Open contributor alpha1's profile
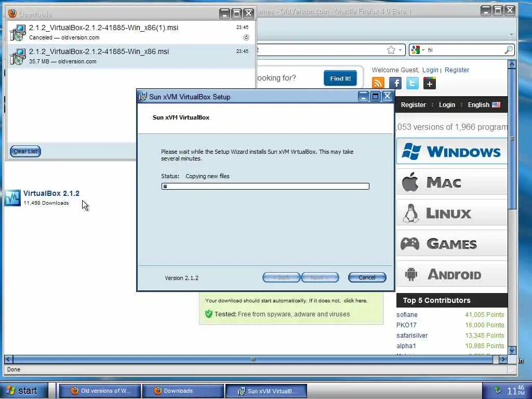This screenshot has height=399, width=532. pos(406,346)
